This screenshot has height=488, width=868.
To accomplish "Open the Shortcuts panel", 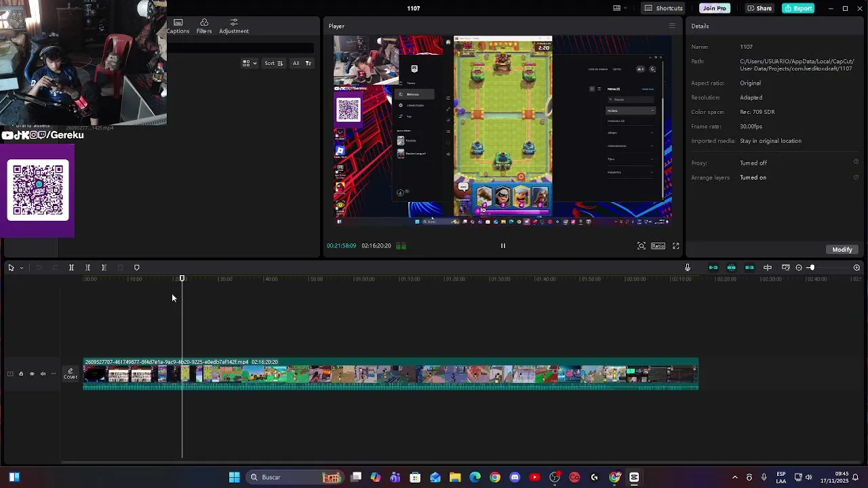I will click(663, 8).
